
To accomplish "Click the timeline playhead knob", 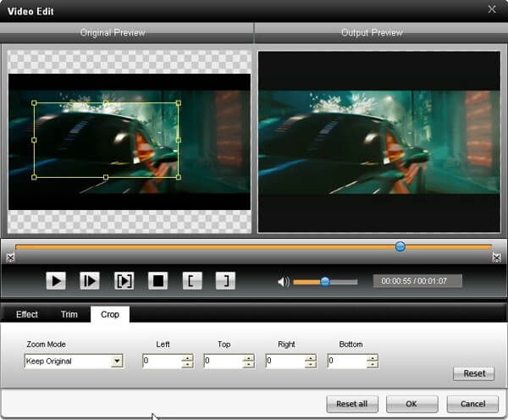I will coord(400,246).
